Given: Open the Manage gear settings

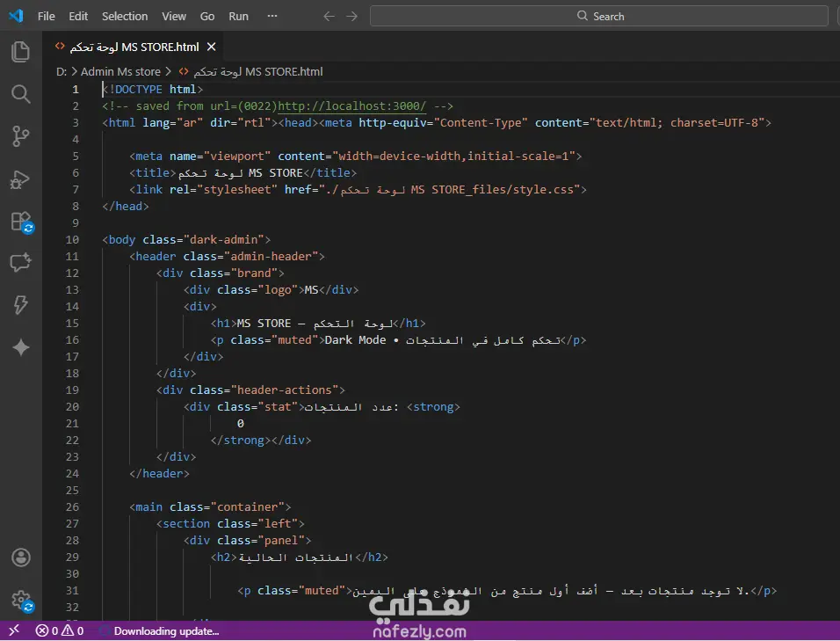Looking at the screenshot, I should click(20, 600).
